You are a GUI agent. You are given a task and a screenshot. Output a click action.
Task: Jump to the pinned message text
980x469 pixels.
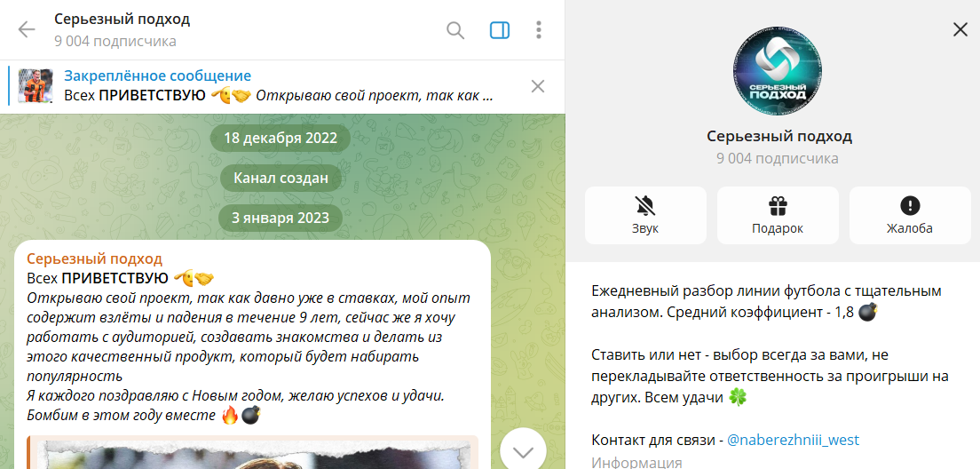[x=277, y=95]
